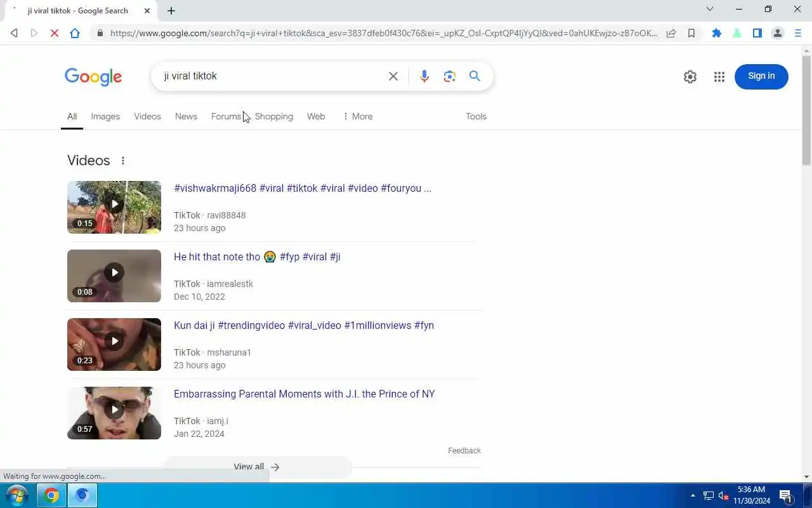This screenshot has height=508, width=812.
Task: Close the 'ji viral tiktok' browser tab
Action: 147,11
